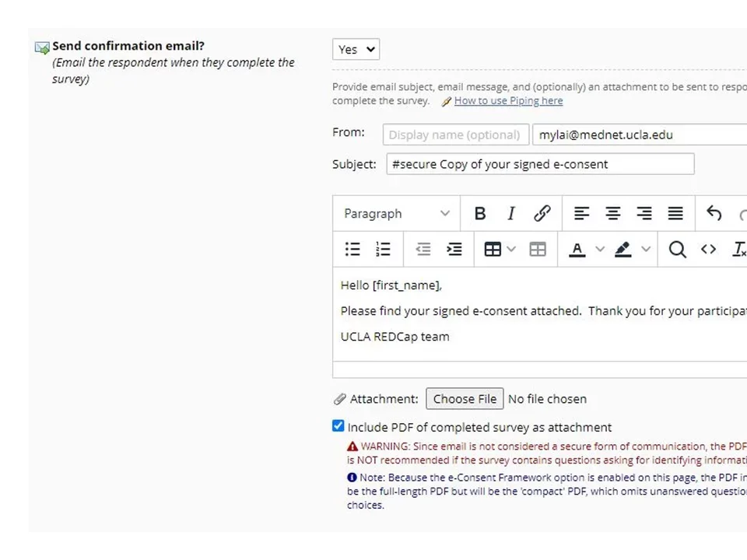Follow the How to use Piping here link
Screen dimensions: 747x560
point(507,100)
